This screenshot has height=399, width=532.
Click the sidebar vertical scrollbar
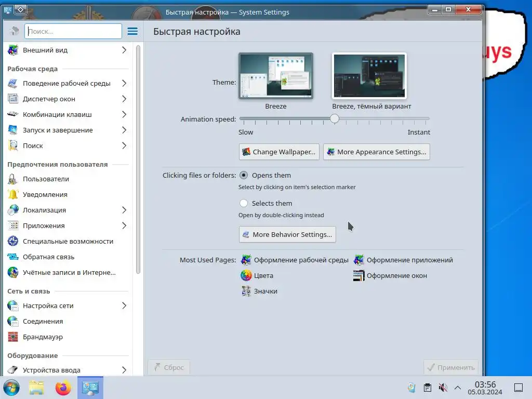138,159
